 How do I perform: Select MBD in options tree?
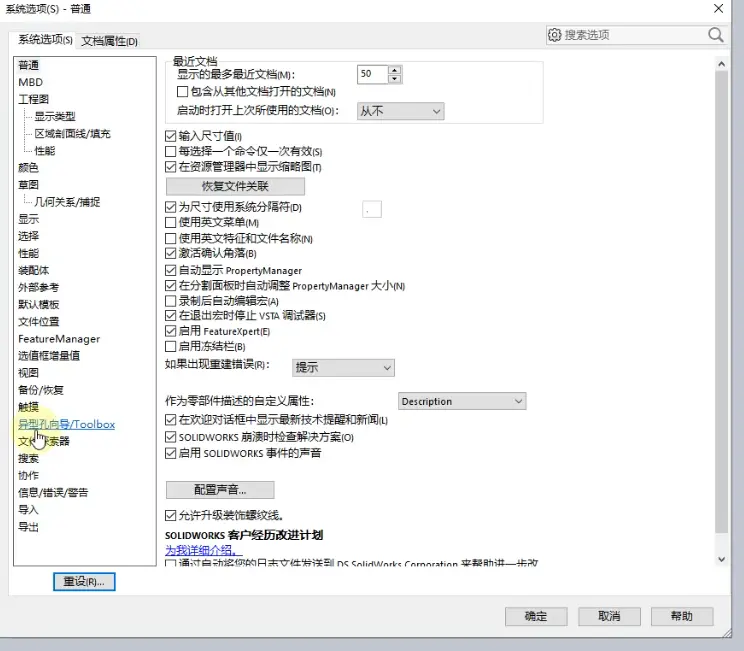[x=30, y=82]
